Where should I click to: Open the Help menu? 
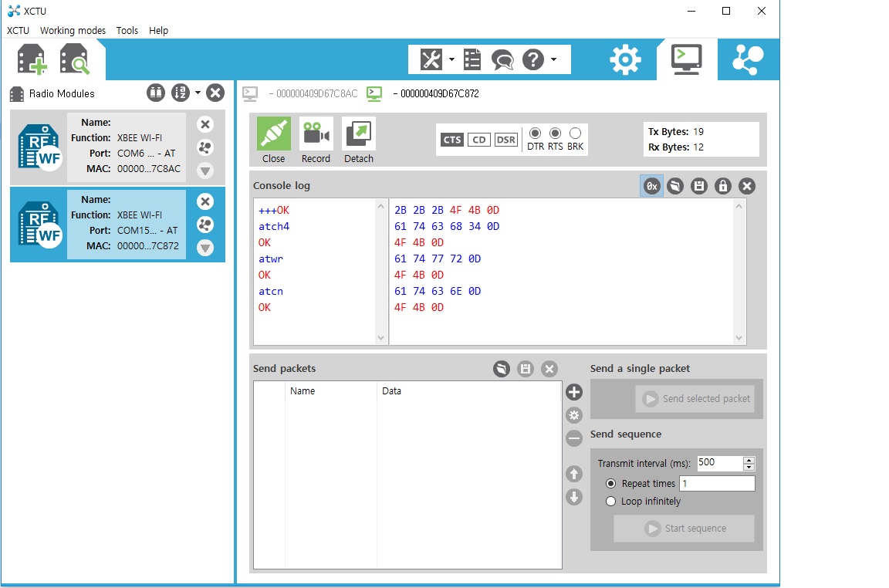click(159, 31)
